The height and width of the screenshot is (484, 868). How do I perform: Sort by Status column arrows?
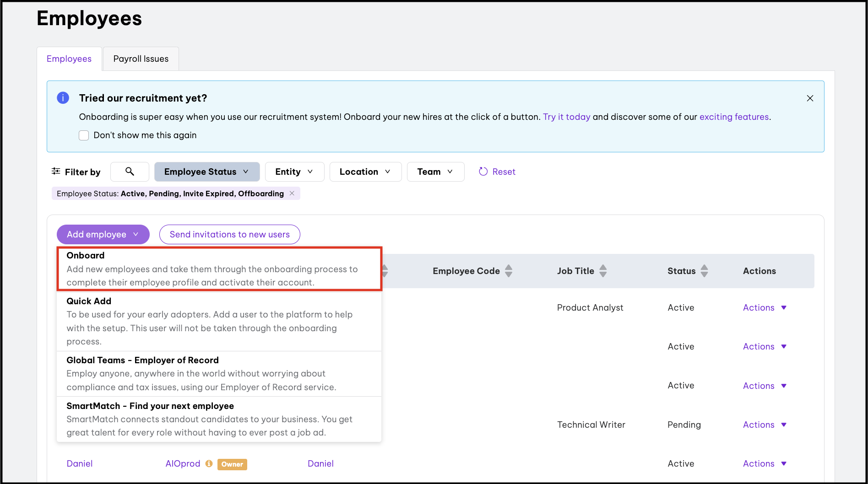point(704,271)
